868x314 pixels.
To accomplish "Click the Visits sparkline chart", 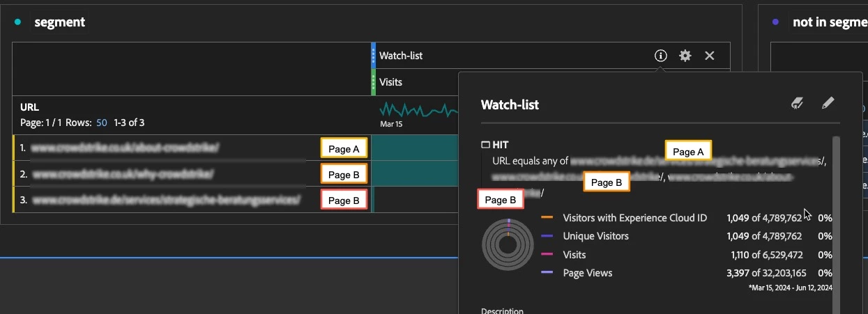I will coord(418,110).
